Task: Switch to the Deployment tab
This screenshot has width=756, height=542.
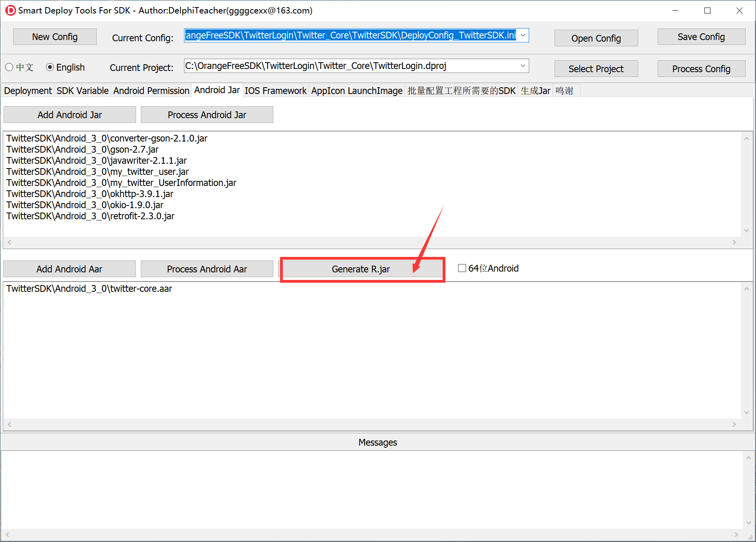Action: [x=28, y=91]
